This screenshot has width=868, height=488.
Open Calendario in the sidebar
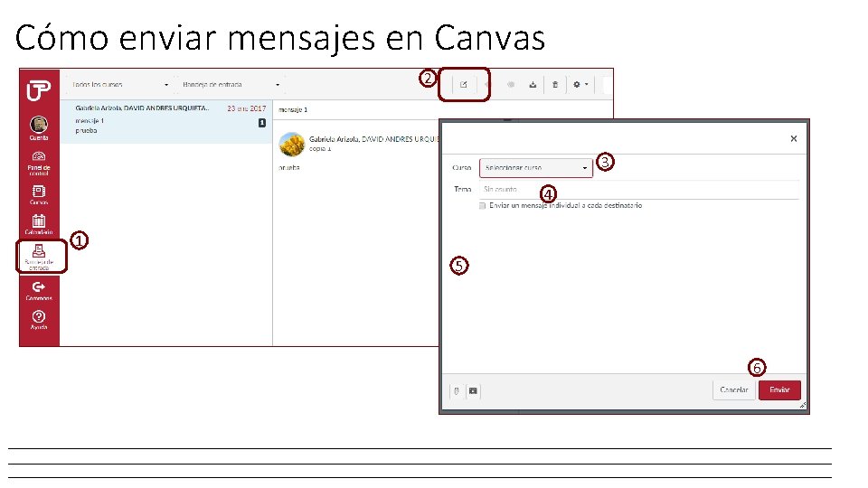pos(39,225)
